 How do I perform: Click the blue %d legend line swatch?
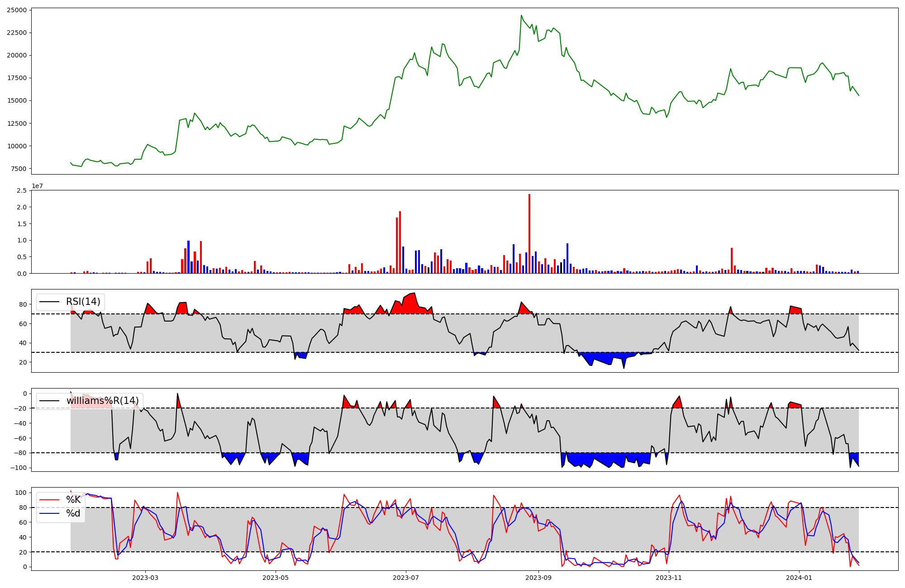tap(49, 513)
